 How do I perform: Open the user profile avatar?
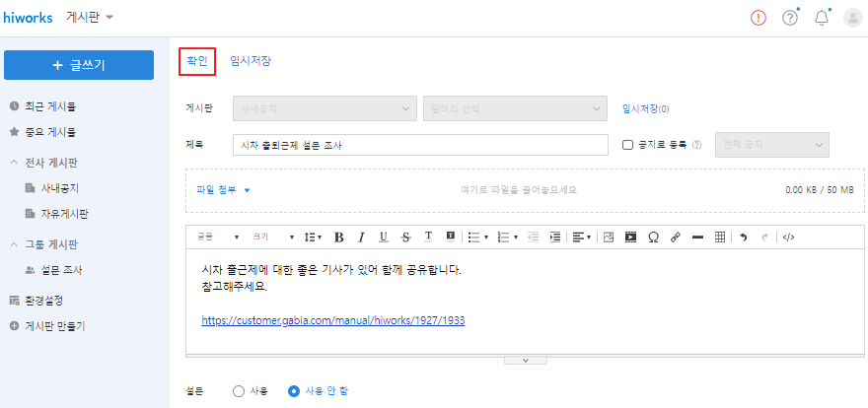[852, 18]
